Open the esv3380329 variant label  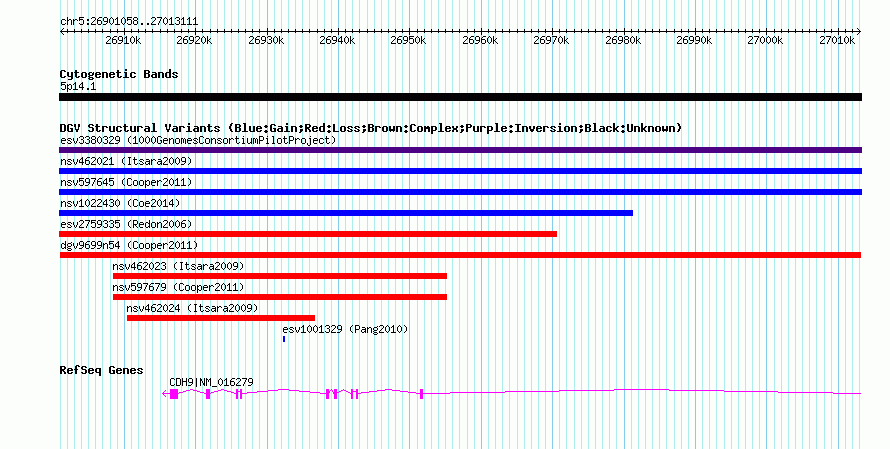198,140
